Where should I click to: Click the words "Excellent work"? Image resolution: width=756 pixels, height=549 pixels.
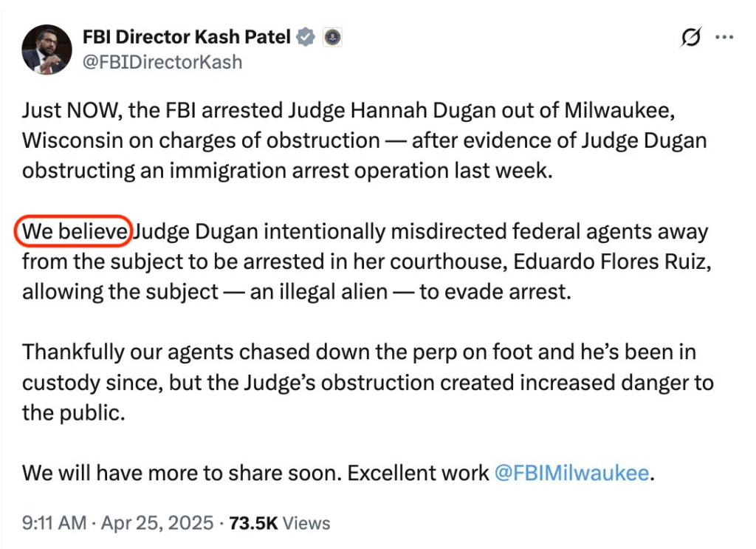pyautogui.click(x=418, y=473)
